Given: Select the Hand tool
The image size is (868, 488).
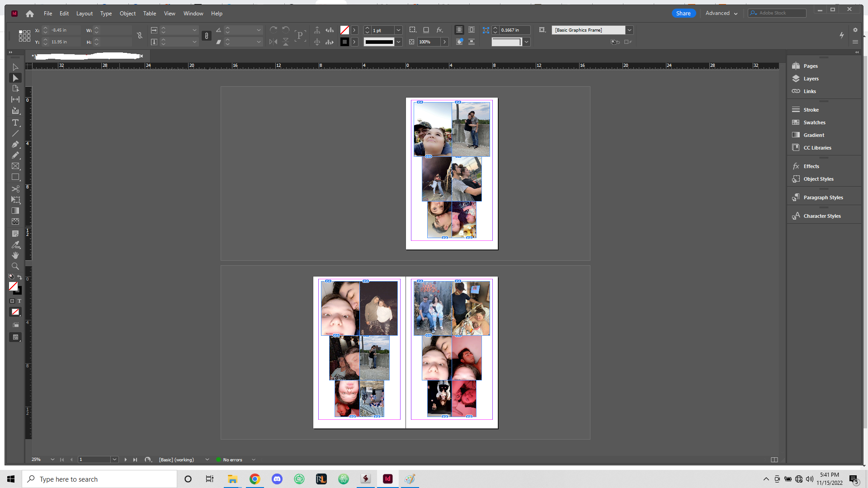Looking at the screenshot, I should (15, 255).
